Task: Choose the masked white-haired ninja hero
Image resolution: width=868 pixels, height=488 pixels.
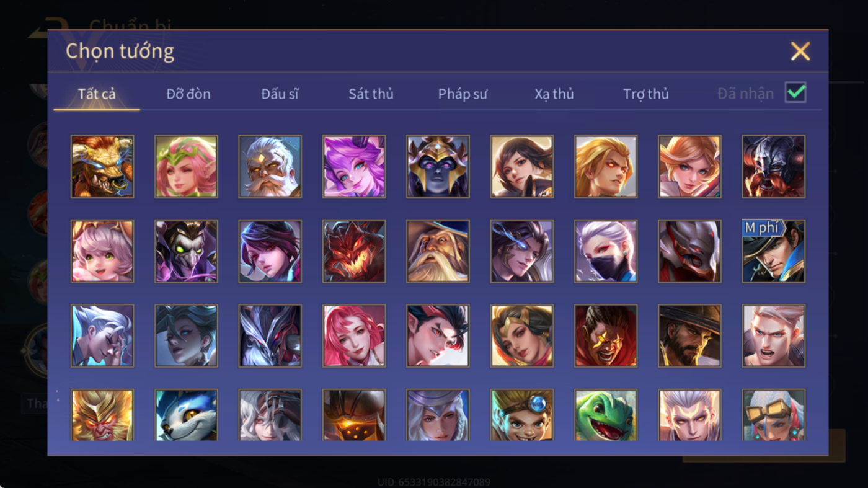Action: [x=606, y=251]
